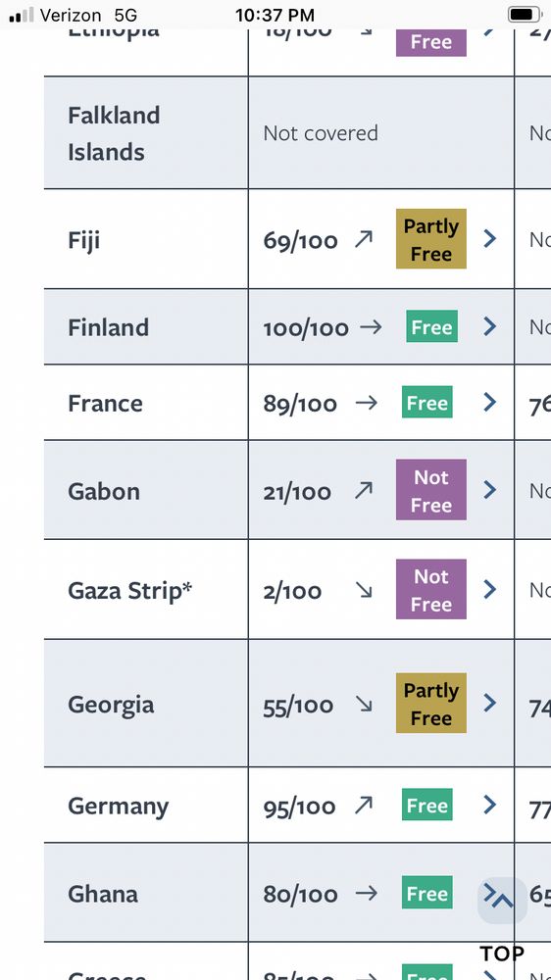Open Fiji details via its chevron arrow
The height and width of the screenshot is (980, 551).
(x=490, y=238)
